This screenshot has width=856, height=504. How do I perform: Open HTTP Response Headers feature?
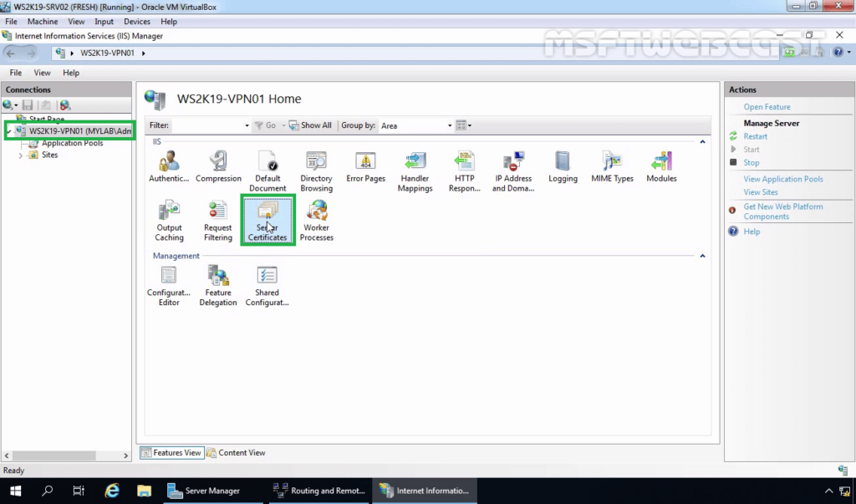(x=465, y=171)
